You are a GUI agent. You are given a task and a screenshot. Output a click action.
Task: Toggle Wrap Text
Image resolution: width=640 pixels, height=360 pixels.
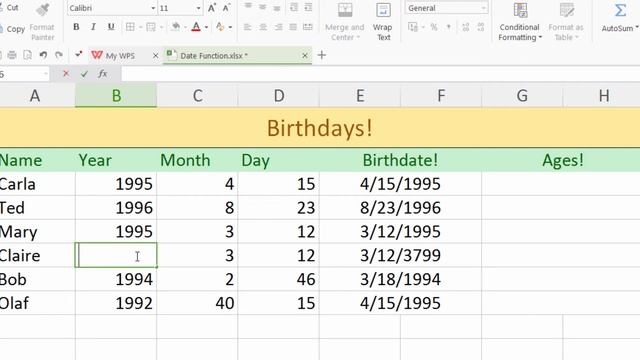[382, 21]
